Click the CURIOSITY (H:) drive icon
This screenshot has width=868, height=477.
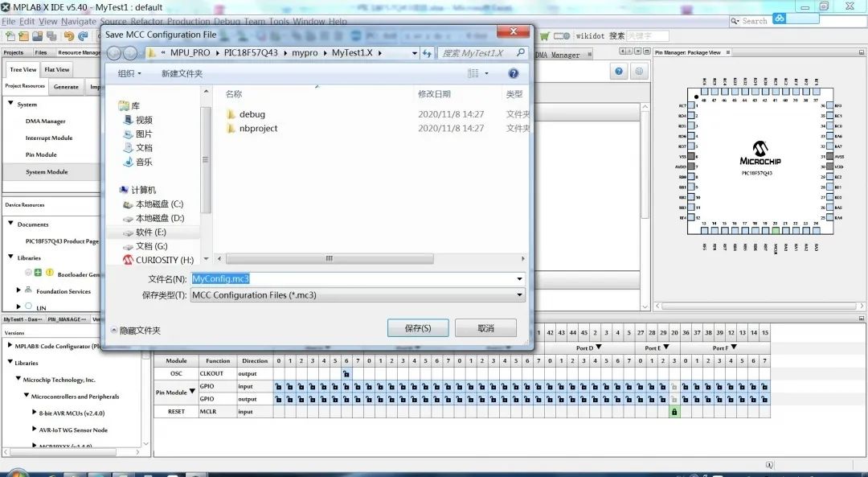tap(128, 261)
